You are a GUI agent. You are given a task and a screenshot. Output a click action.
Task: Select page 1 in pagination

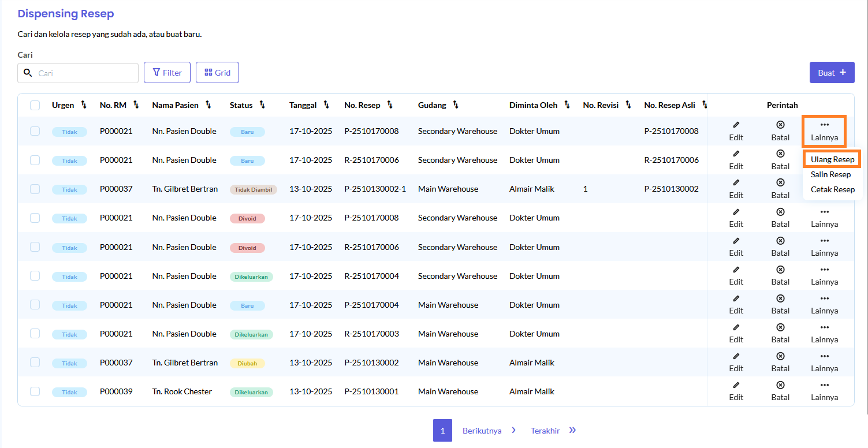pos(442,431)
